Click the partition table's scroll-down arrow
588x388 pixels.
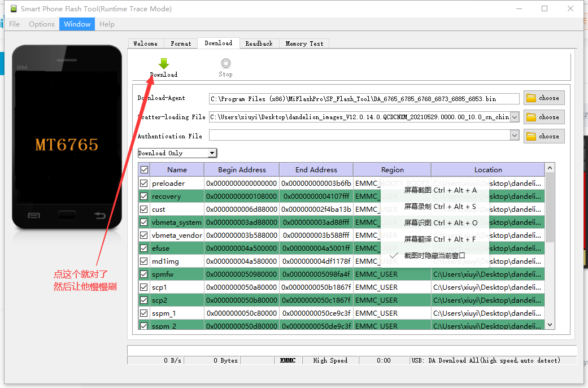[x=550, y=325]
